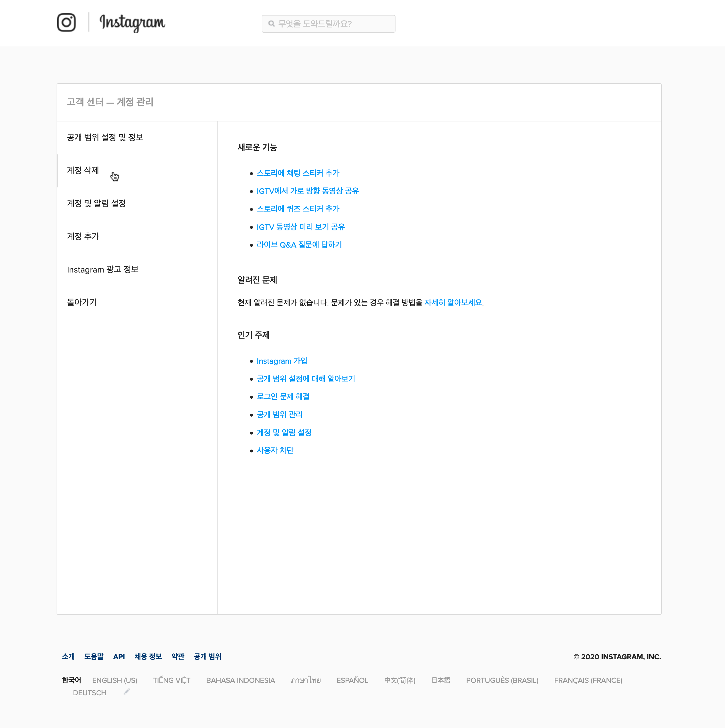Click footer link 소개
The width and height of the screenshot is (725, 728).
[68, 657]
